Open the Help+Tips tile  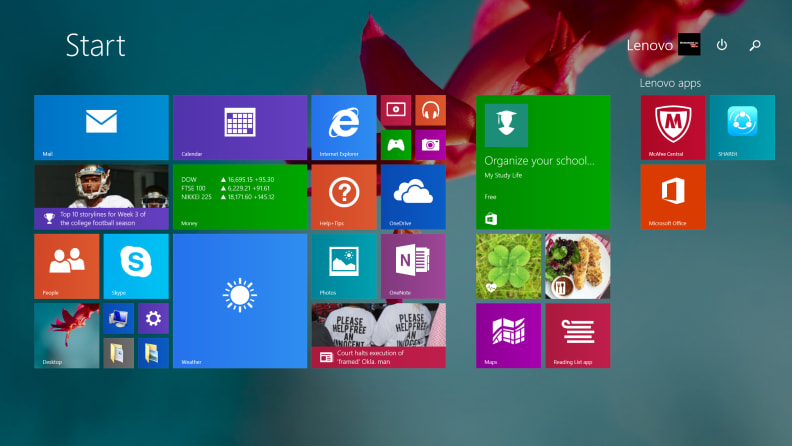coord(344,197)
